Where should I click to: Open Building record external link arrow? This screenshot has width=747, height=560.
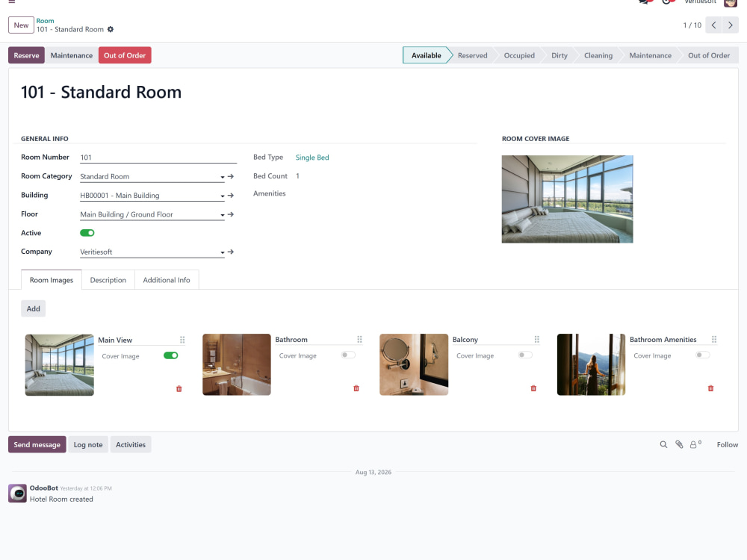[231, 196]
